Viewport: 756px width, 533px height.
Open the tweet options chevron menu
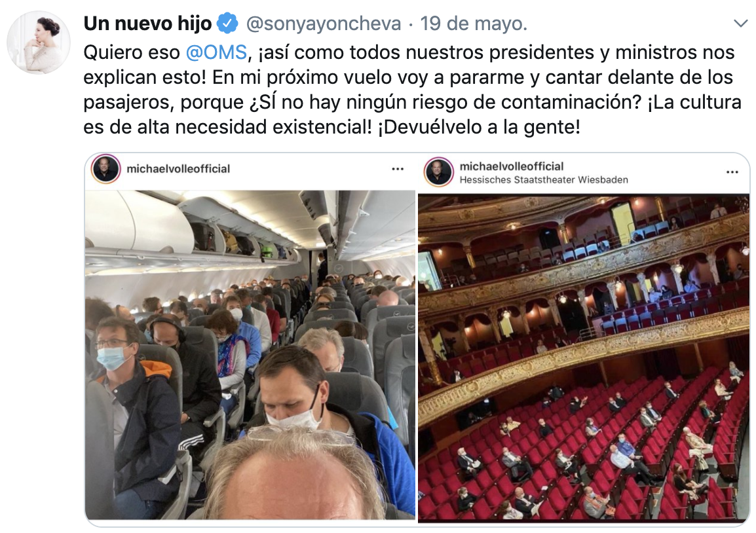coord(740,23)
